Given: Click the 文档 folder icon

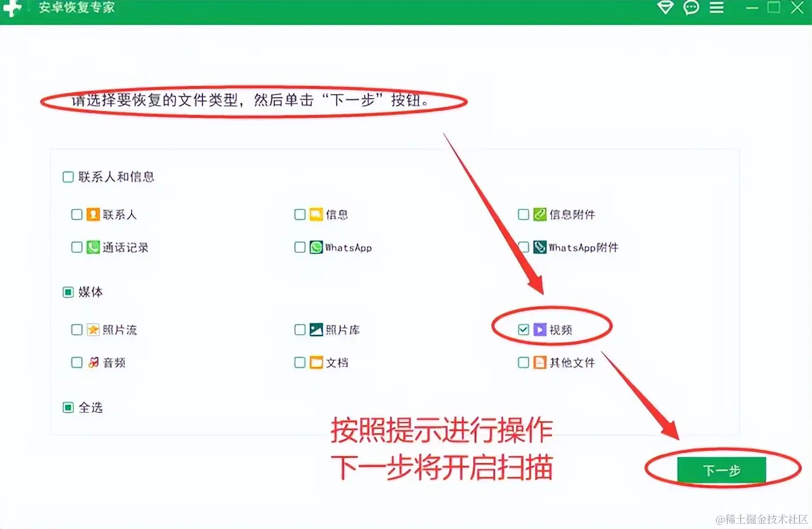Looking at the screenshot, I should pos(316,363).
